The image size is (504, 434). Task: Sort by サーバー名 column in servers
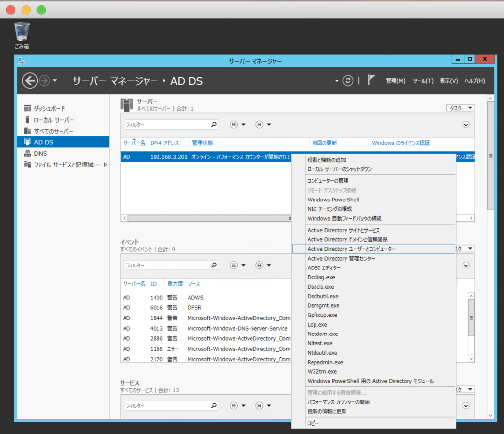point(134,143)
